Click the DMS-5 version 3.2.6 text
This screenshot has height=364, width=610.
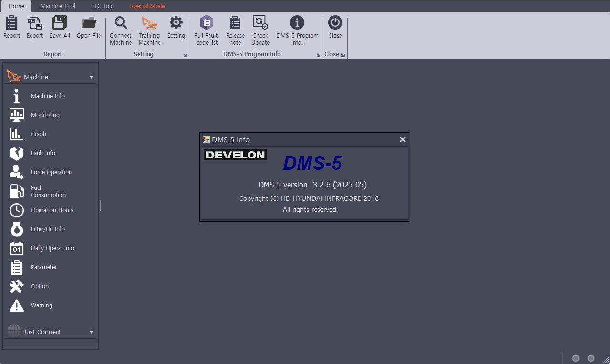(312, 185)
